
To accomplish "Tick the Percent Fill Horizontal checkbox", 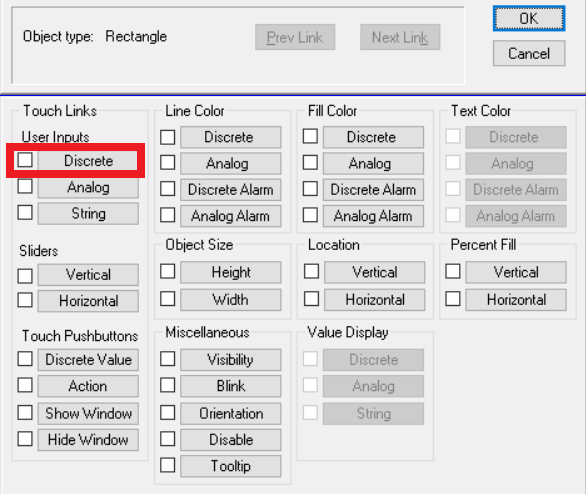I will [453, 299].
